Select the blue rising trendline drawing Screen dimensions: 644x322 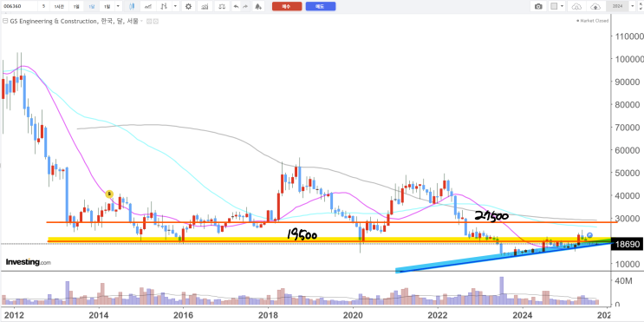(503, 257)
